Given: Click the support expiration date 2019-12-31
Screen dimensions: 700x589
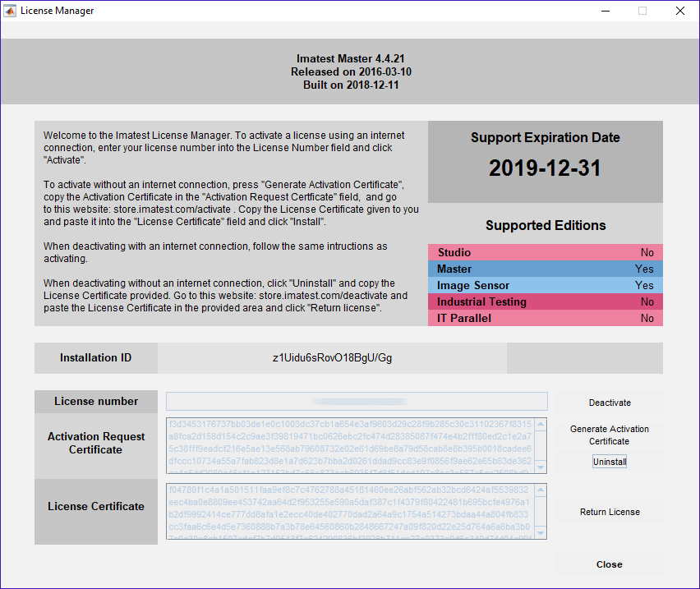Looking at the screenshot, I should (545, 168).
